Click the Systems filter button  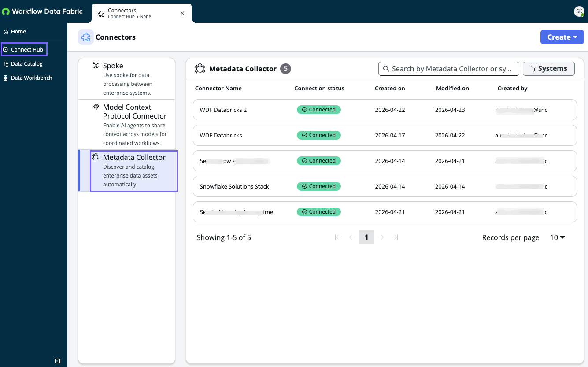coord(548,69)
